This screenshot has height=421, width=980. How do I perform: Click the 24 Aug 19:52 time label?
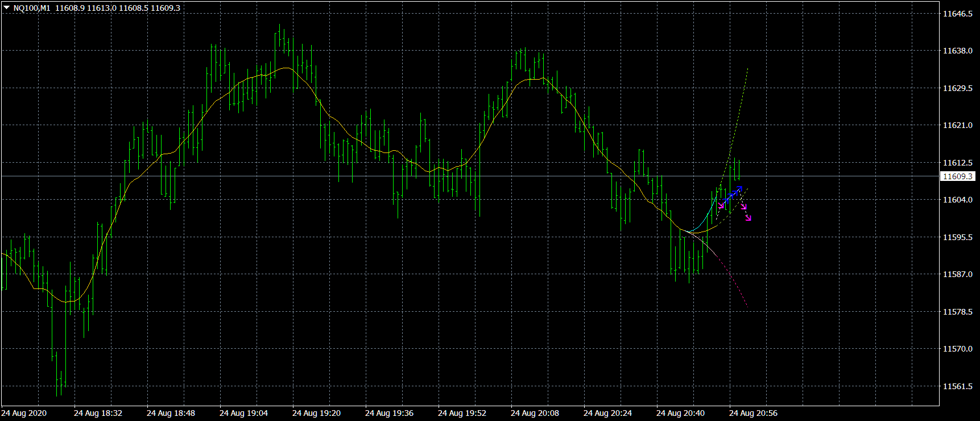pyautogui.click(x=462, y=413)
